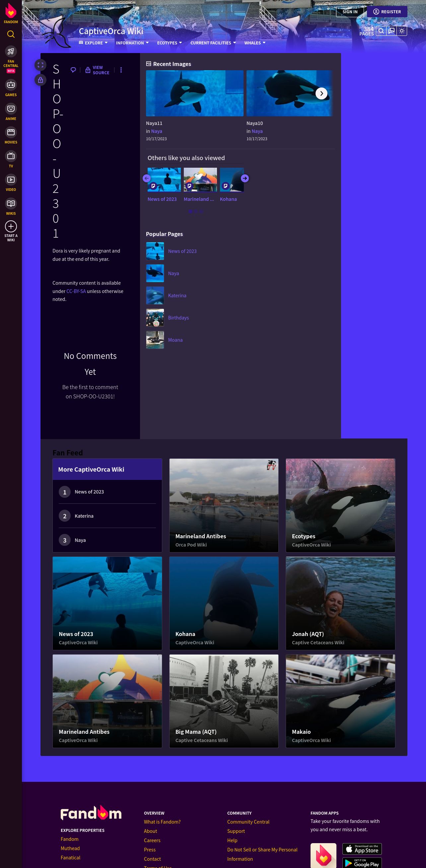Open Moana in Popular Pages

point(176,340)
